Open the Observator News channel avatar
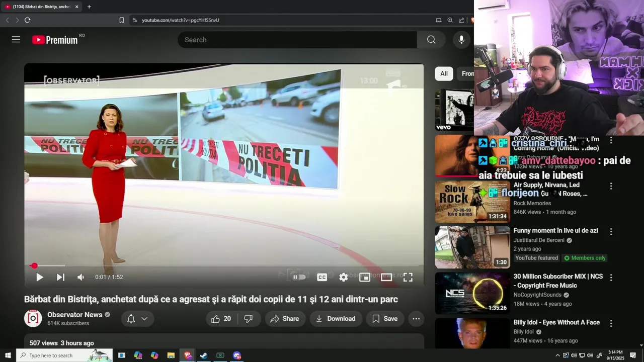The width and height of the screenshot is (644, 362). [33, 318]
